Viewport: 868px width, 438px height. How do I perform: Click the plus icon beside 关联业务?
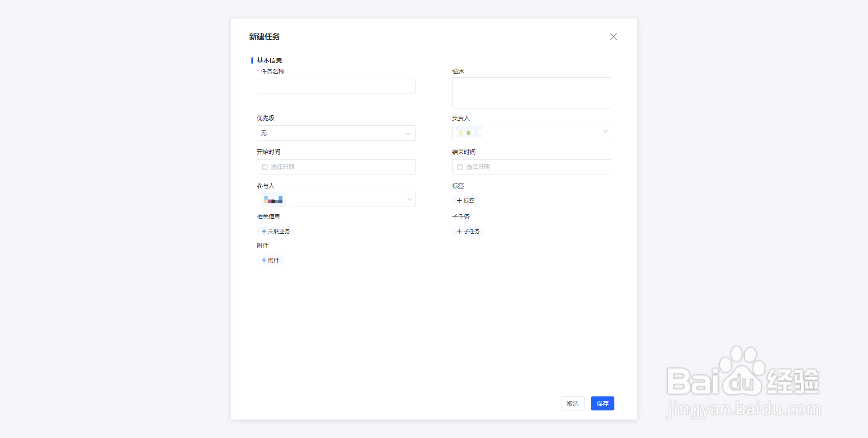point(264,231)
